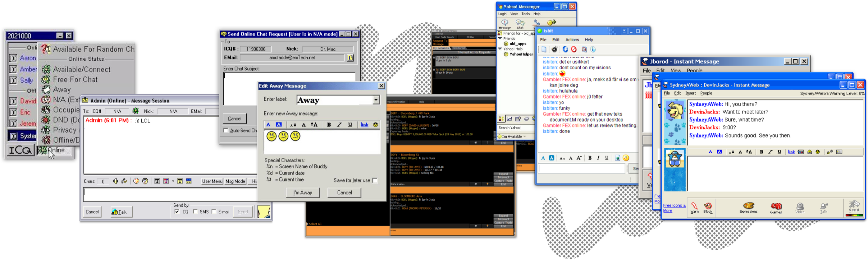Click the ICQ logo button in contact list
868x260 pixels.
pos(20,150)
